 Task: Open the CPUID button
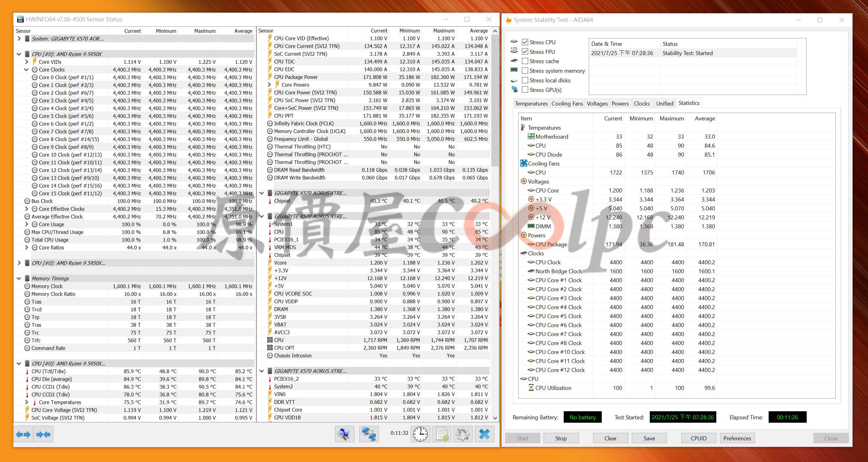tap(698, 438)
